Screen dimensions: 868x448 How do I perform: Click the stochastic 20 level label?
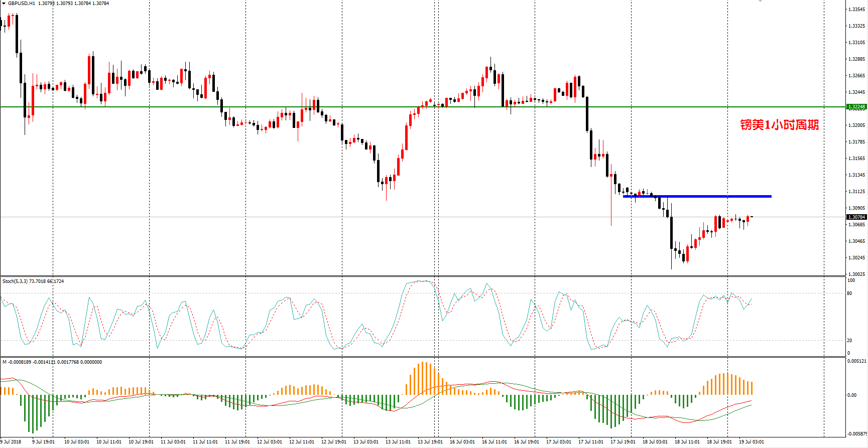pyautogui.click(x=849, y=341)
